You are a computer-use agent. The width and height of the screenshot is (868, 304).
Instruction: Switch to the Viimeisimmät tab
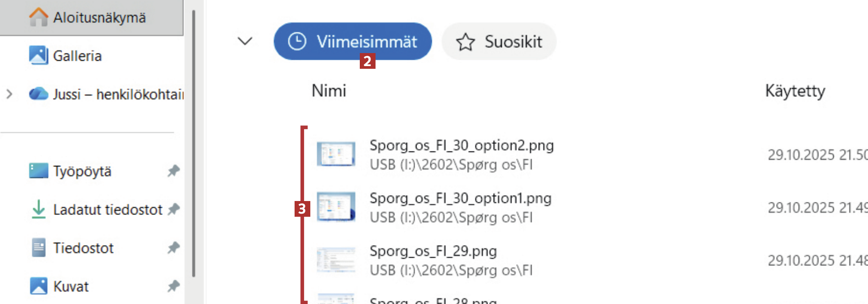pos(353,41)
